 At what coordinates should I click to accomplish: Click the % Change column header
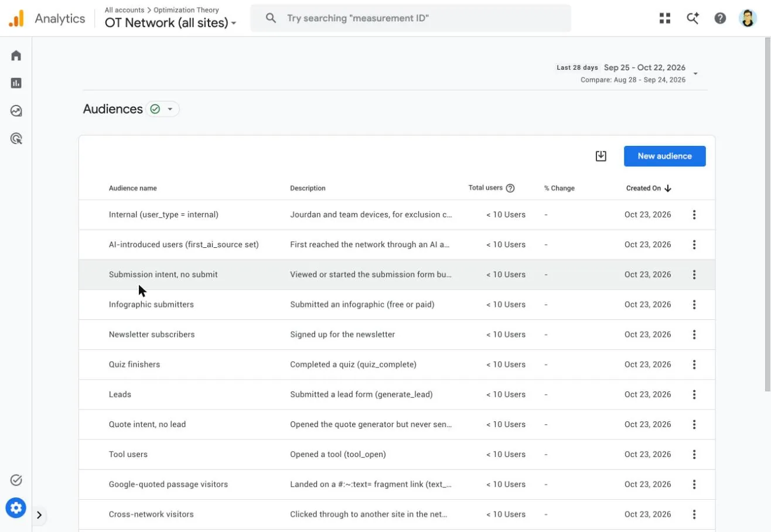click(x=559, y=188)
